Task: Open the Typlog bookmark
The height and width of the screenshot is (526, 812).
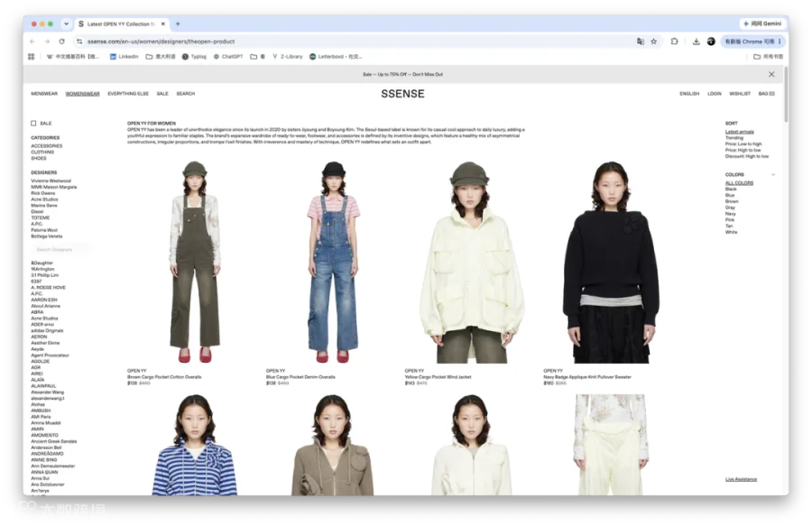Action: [194, 57]
